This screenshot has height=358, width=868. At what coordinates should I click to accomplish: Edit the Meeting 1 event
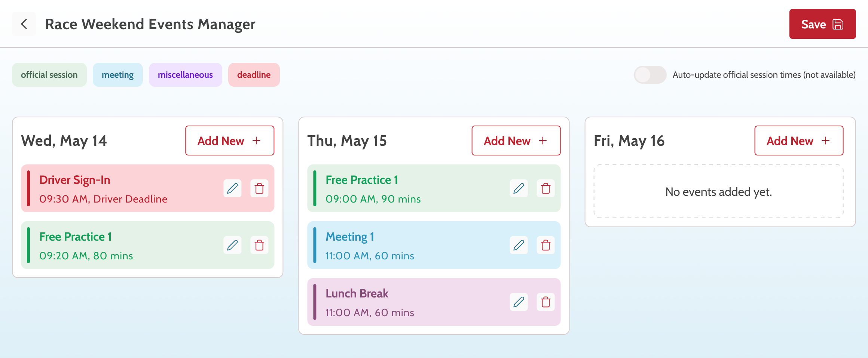tap(519, 245)
